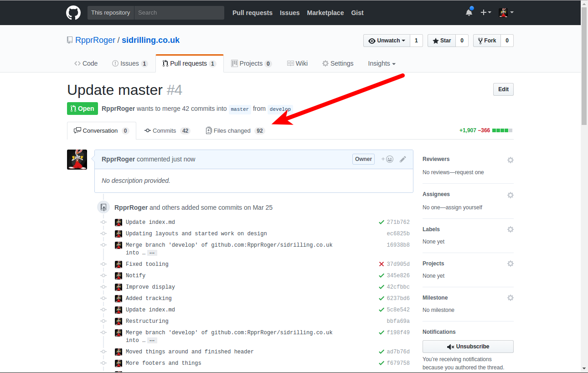Open the This repository search scope
The height and width of the screenshot is (373, 588).
click(x=111, y=13)
